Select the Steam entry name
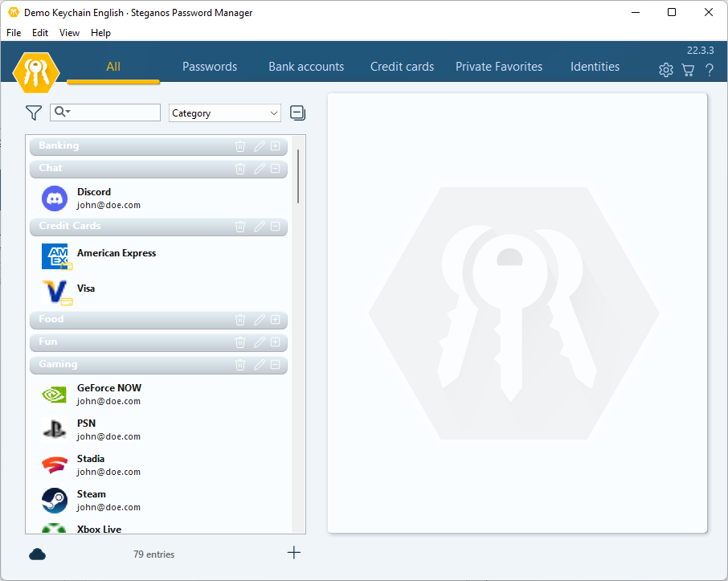The image size is (728, 581). point(92,494)
